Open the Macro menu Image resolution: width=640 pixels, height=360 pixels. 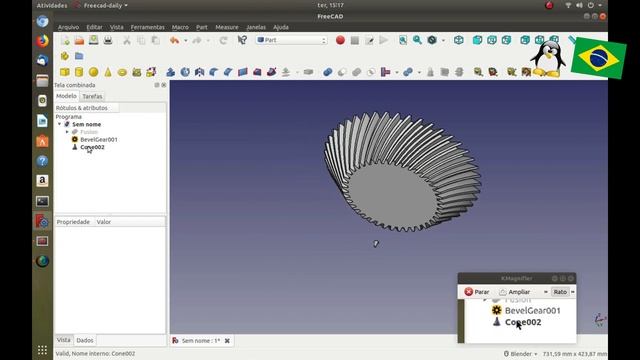[180, 27]
